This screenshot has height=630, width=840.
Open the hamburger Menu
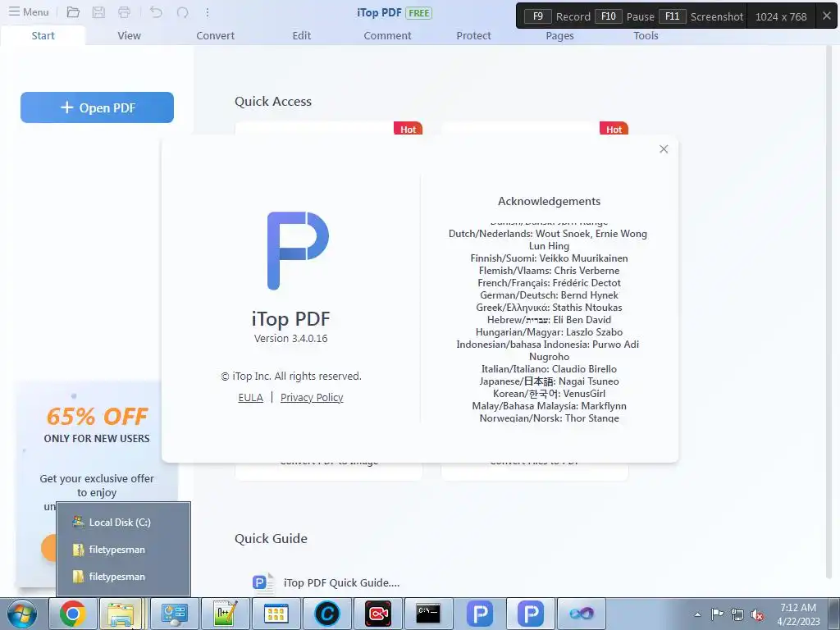point(29,11)
